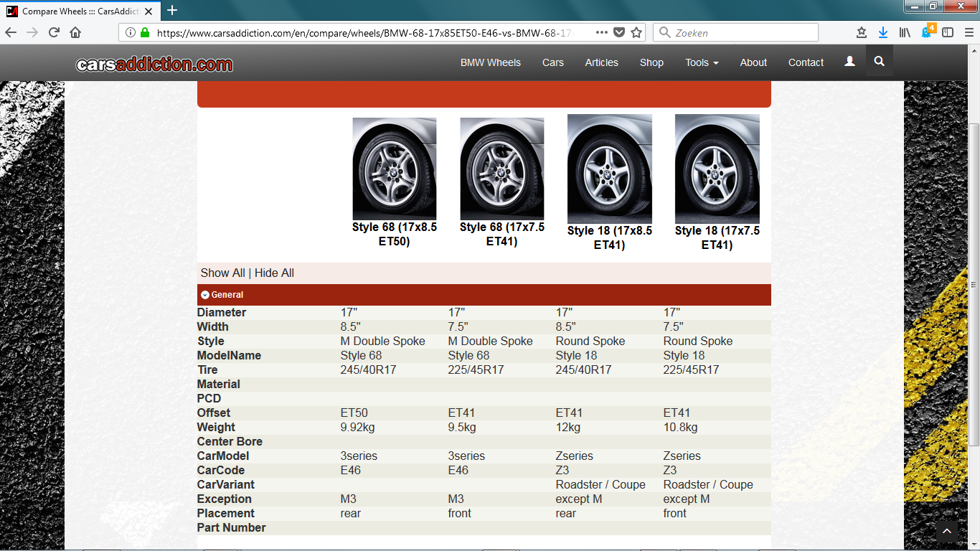The width and height of the screenshot is (980, 551).
Task: Toggle the sidebar view icon
Action: point(948,32)
